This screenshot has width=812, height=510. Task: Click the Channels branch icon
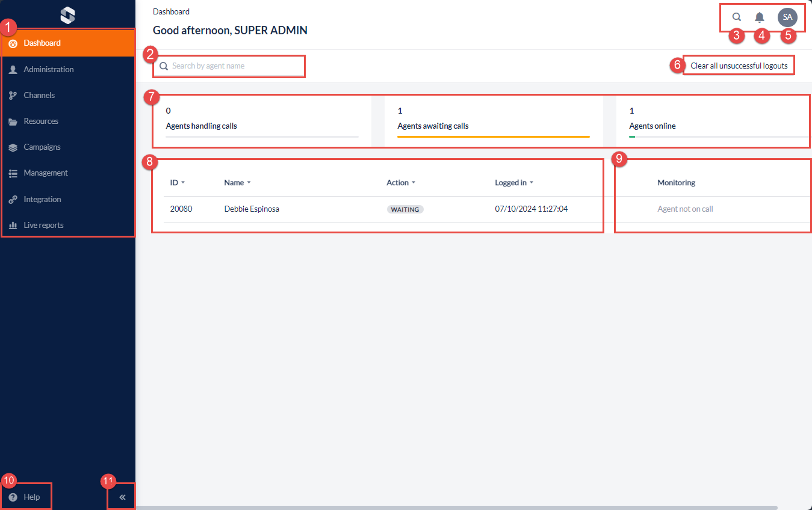(13, 96)
